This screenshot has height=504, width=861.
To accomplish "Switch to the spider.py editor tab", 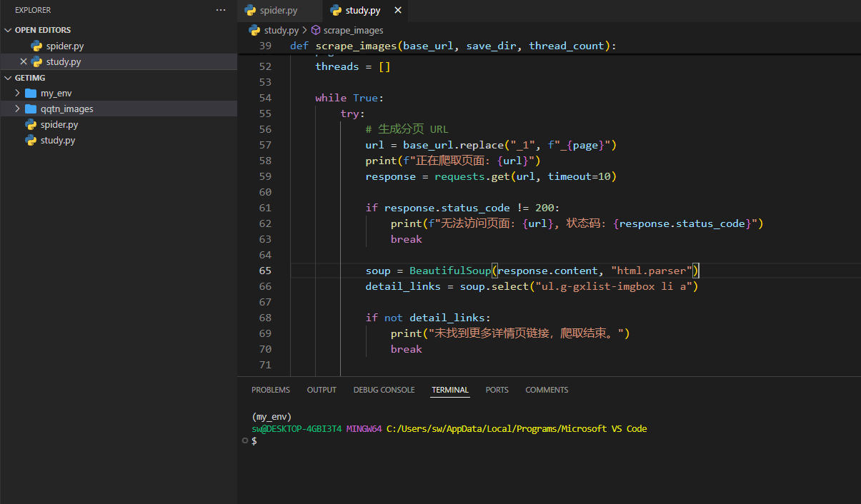I will 279,11.
